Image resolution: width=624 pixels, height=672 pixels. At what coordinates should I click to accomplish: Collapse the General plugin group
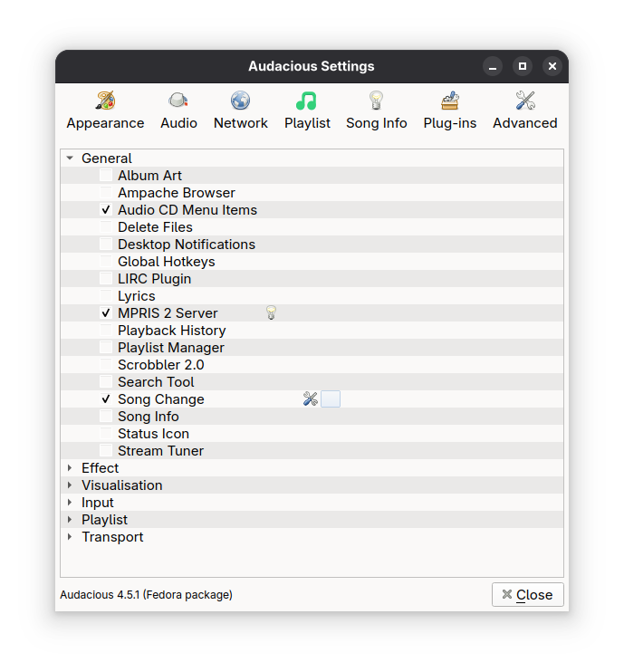coord(70,158)
